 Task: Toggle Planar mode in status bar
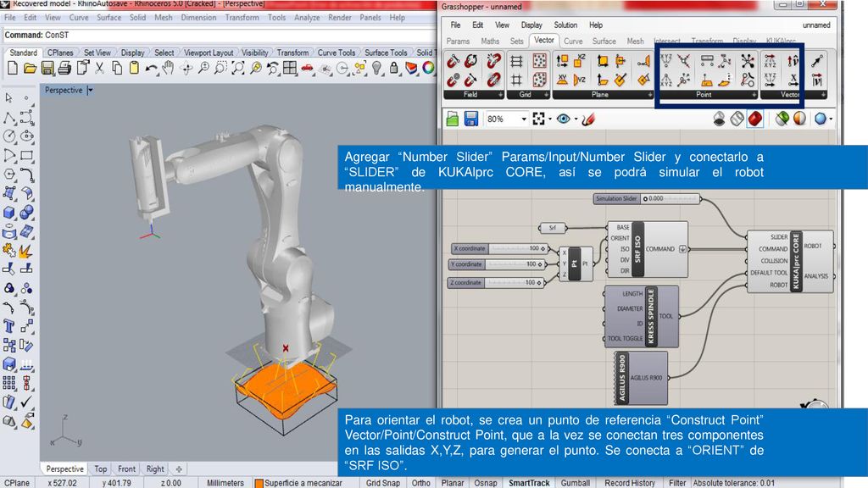tap(453, 482)
